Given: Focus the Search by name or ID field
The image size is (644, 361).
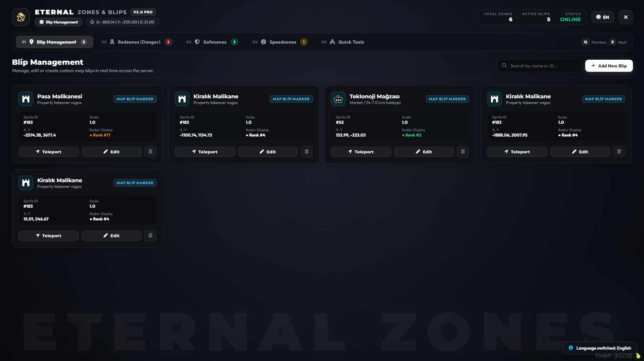Looking at the screenshot, I should 539,66.
